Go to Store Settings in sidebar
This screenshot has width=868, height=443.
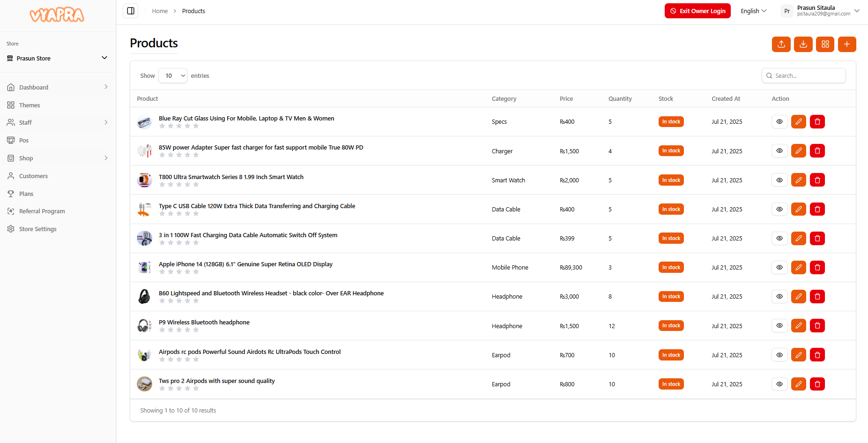(37, 229)
